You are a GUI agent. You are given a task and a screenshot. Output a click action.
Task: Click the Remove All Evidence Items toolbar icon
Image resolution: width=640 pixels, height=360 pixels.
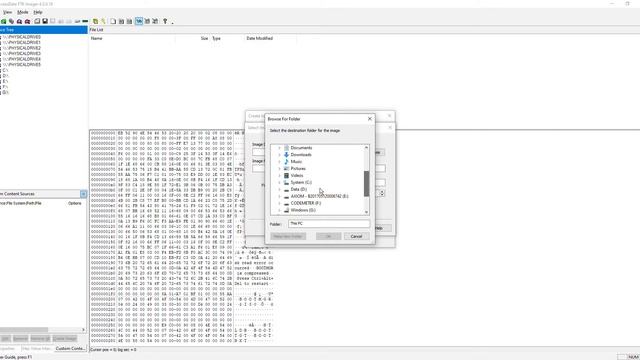coord(27,21)
